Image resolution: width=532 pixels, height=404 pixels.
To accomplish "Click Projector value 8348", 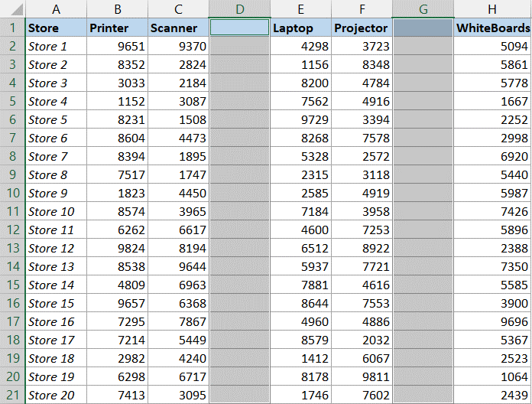I will click(x=362, y=64).
